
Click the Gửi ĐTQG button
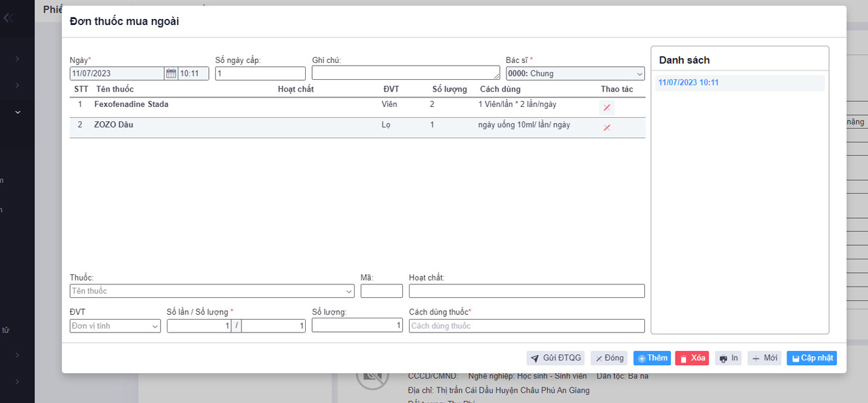[555, 358]
